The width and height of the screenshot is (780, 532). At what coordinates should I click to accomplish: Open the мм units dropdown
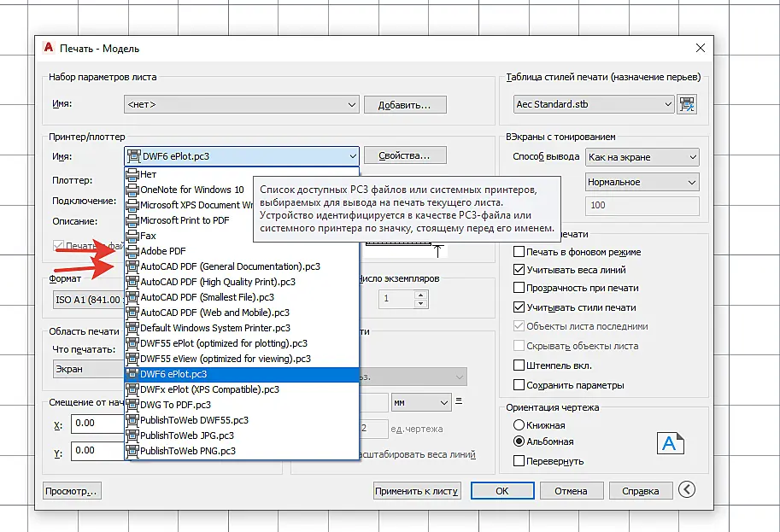pos(421,403)
